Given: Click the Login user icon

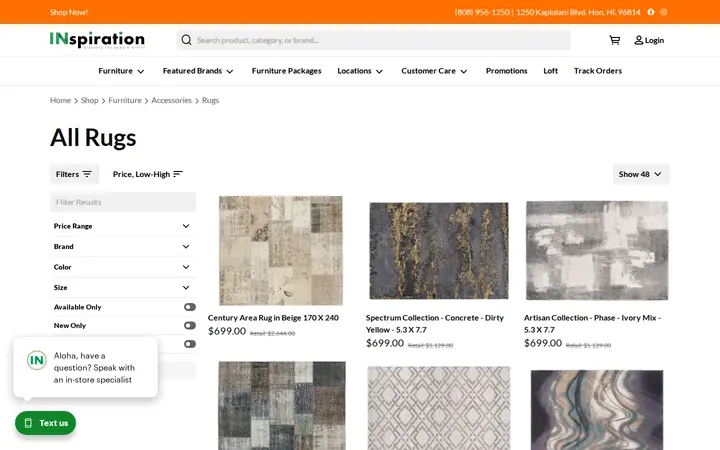Looking at the screenshot, I should [x=638, y=40].
